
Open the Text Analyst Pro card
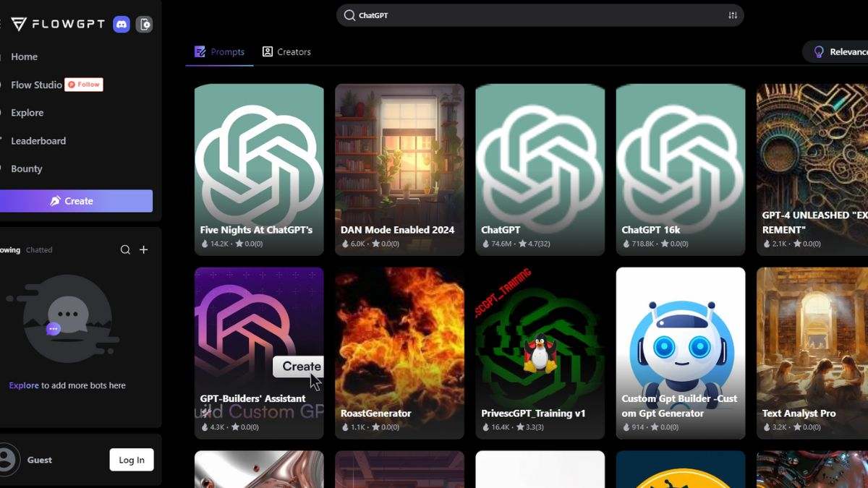coord(812,354)
